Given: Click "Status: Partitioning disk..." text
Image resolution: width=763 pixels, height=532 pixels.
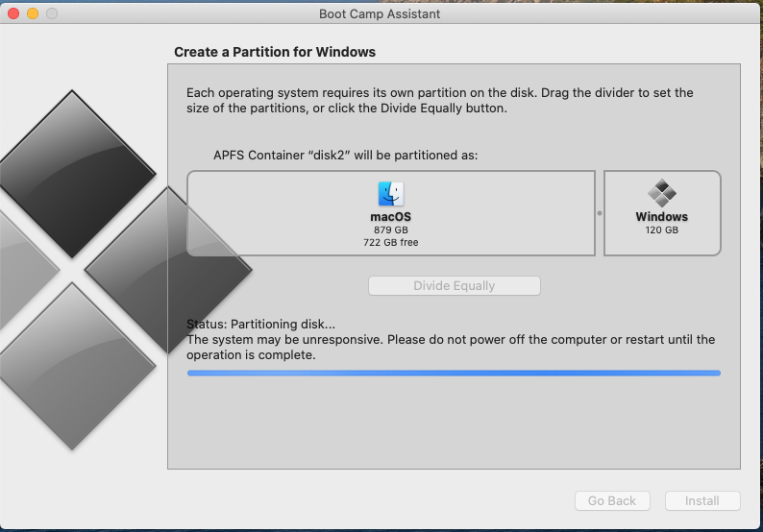Looking at the screenshot, I should coord(260,324).
